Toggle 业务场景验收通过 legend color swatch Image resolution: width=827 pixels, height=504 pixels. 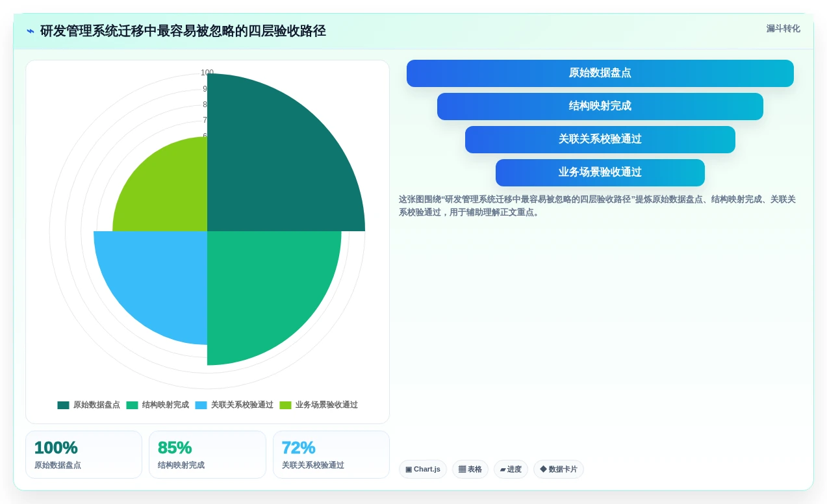[285, 405]
